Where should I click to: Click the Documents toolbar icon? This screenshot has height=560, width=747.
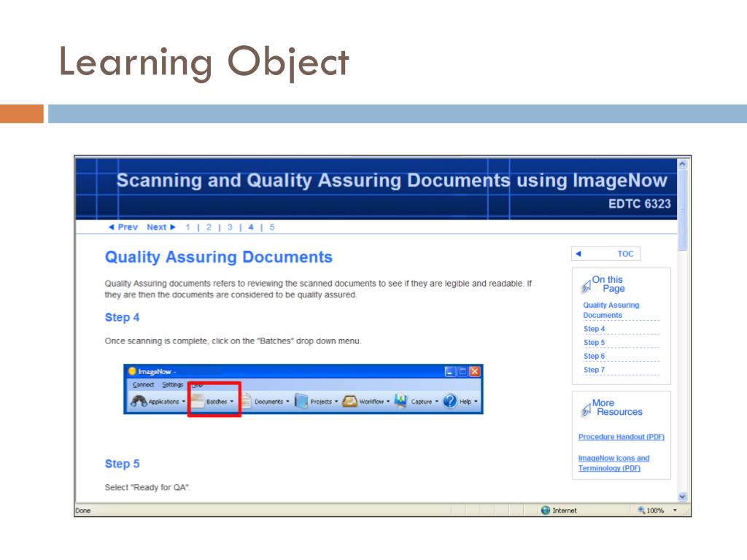[x=247, y=401]
